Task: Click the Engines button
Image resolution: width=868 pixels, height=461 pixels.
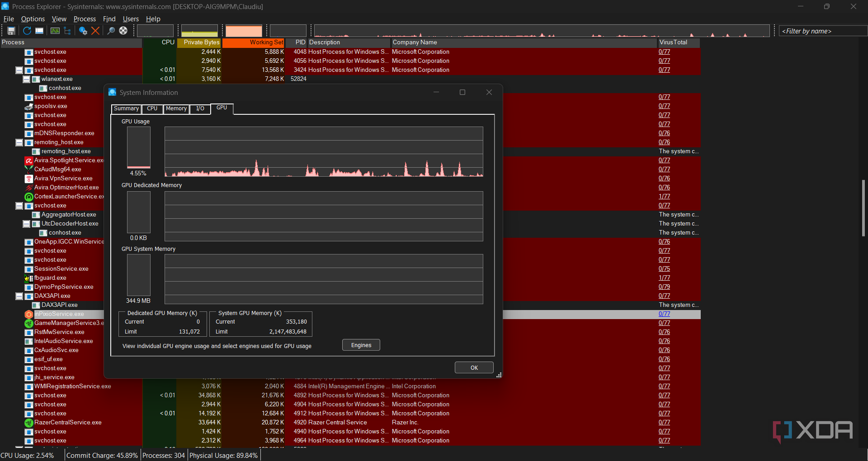Action: (x=361, y=345)
